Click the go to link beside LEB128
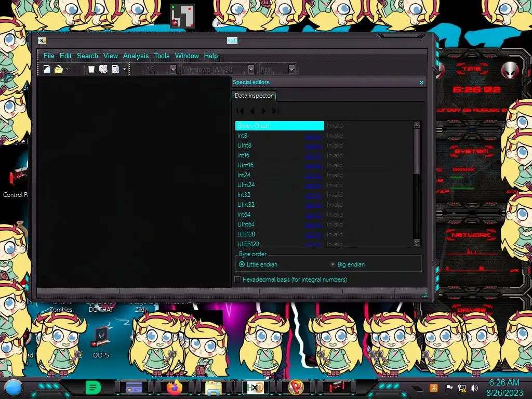532x399 pixels. pos(313,234)
